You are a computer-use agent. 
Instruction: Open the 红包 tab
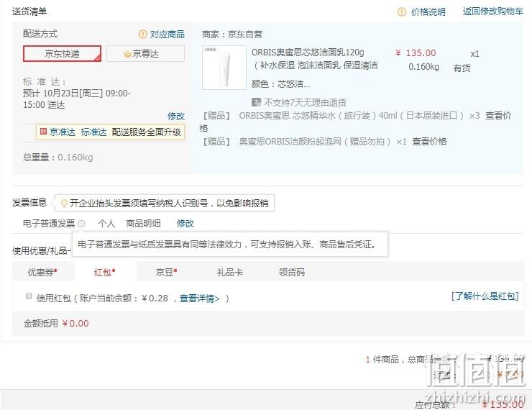pos(104,272)
